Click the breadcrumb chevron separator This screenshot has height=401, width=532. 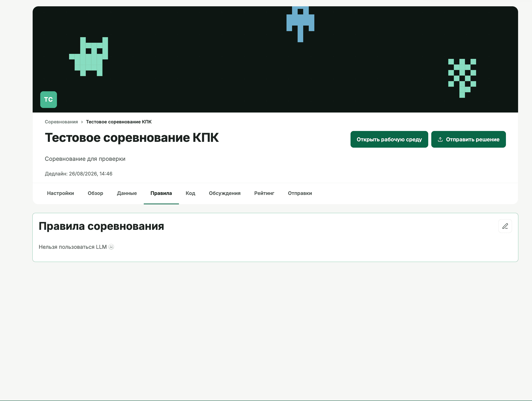coord(82,122)
